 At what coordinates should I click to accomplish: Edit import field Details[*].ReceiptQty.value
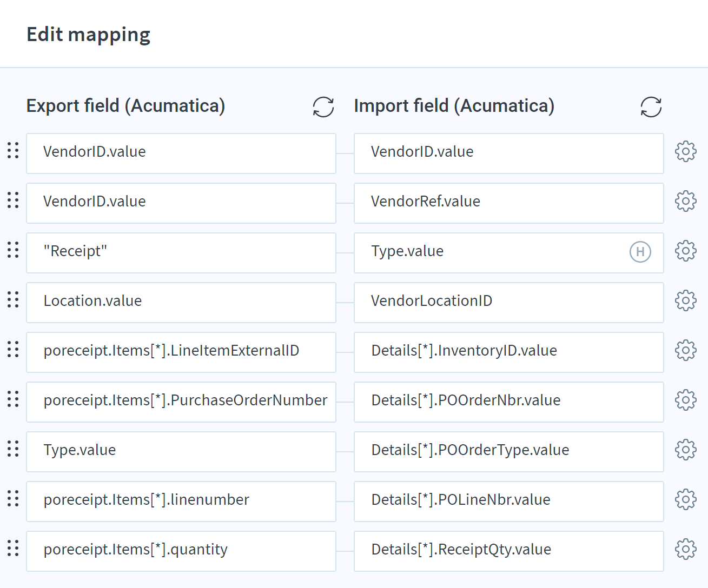pos(509,551)
